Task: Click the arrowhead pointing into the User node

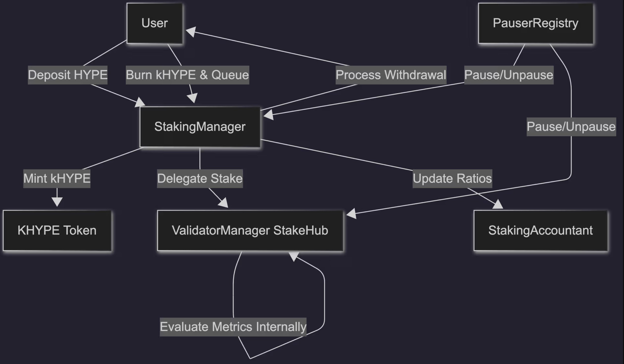Action: (191, 32)
